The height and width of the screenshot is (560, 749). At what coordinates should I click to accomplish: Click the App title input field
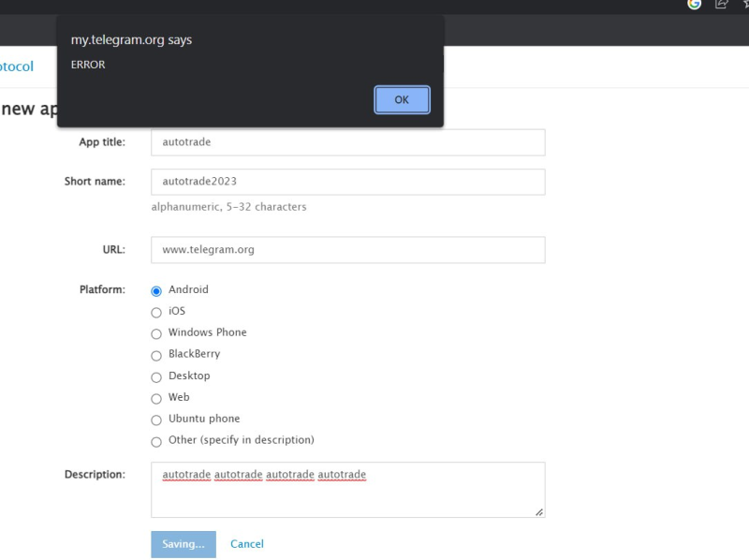(x=347, y=142)
